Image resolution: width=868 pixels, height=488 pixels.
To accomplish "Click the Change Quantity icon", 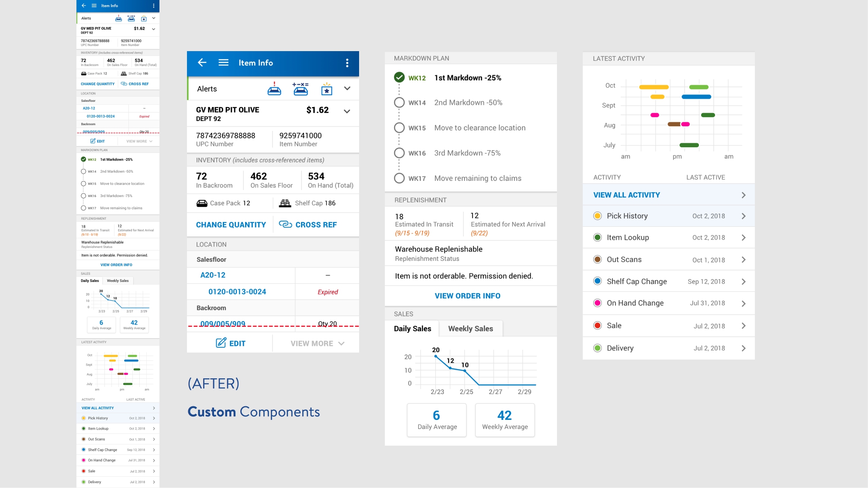I will [232, 224].
